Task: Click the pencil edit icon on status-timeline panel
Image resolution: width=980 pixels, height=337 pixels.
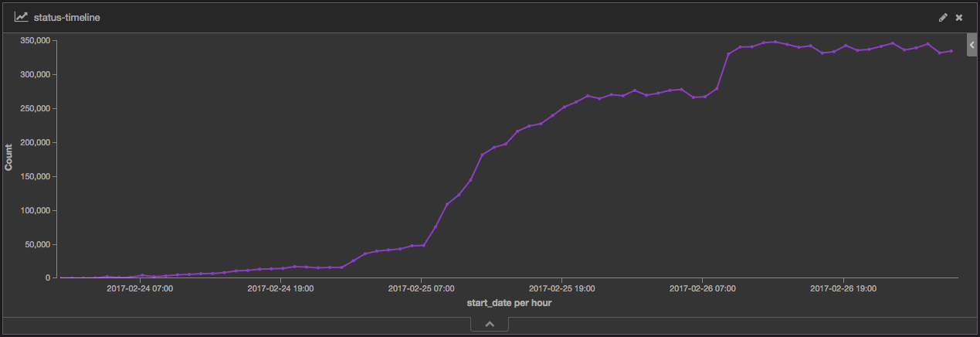Action: pyautogui.click(x=943, y=17)
